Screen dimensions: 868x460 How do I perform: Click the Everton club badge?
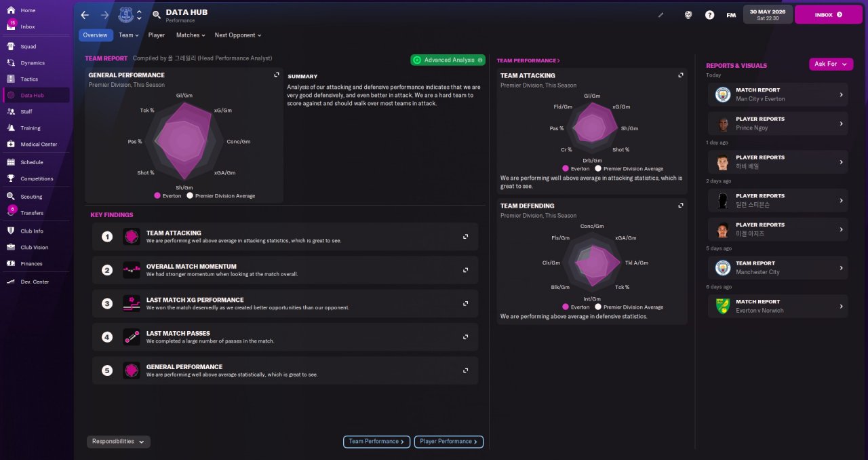pos(126,14)
